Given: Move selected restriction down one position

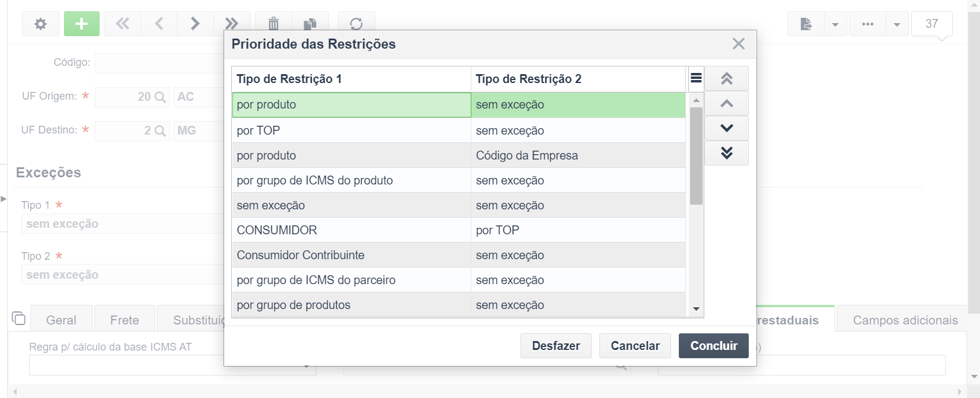Looking at the screenshot, I should [x=726, y=128].
